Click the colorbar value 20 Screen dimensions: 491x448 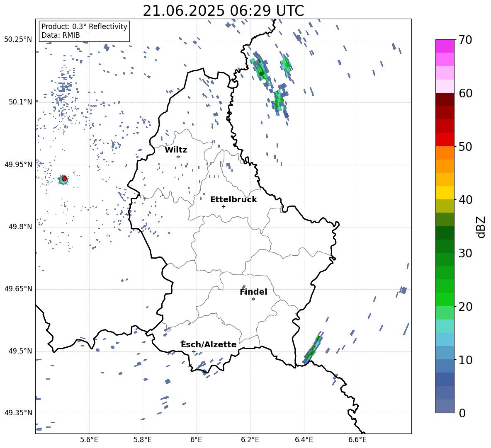pyautogui.click(x=465, y=307)
